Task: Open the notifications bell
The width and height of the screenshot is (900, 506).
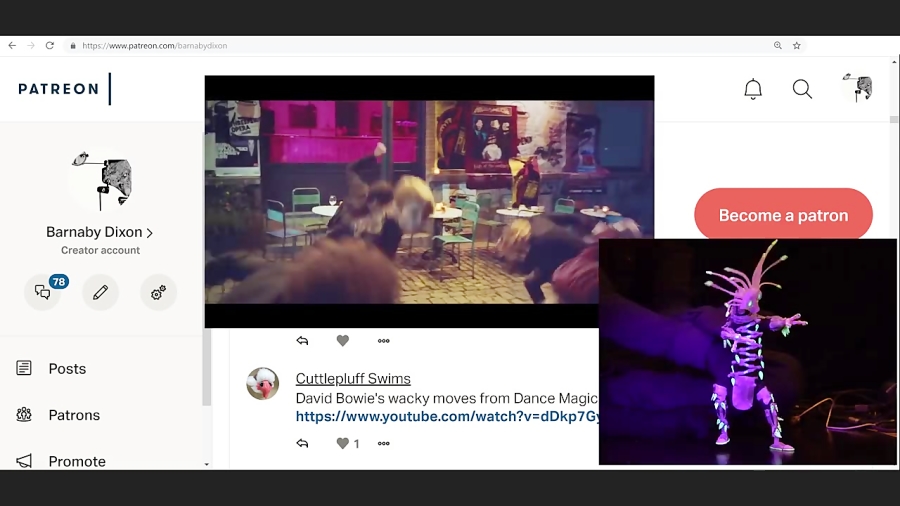Action: click(753, 89)
